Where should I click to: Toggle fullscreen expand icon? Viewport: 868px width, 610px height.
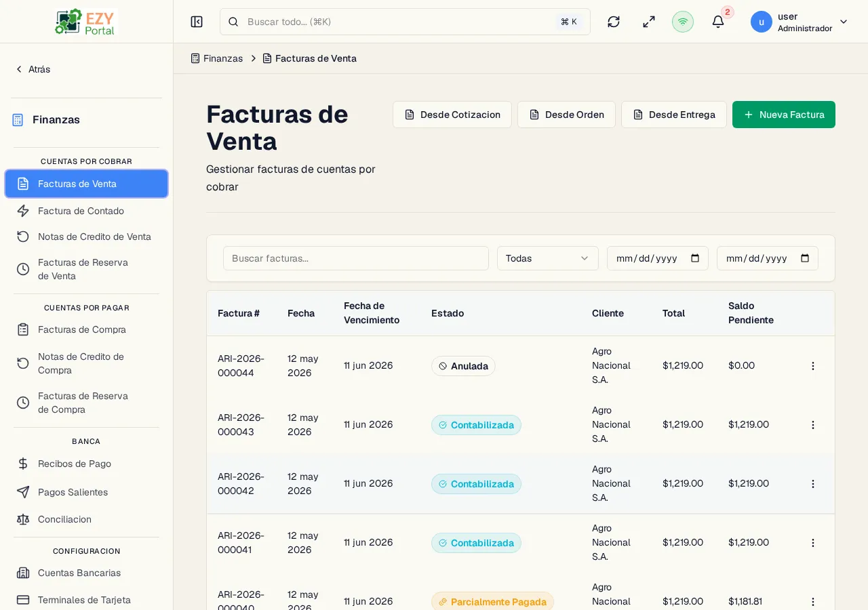click(649, 22)
